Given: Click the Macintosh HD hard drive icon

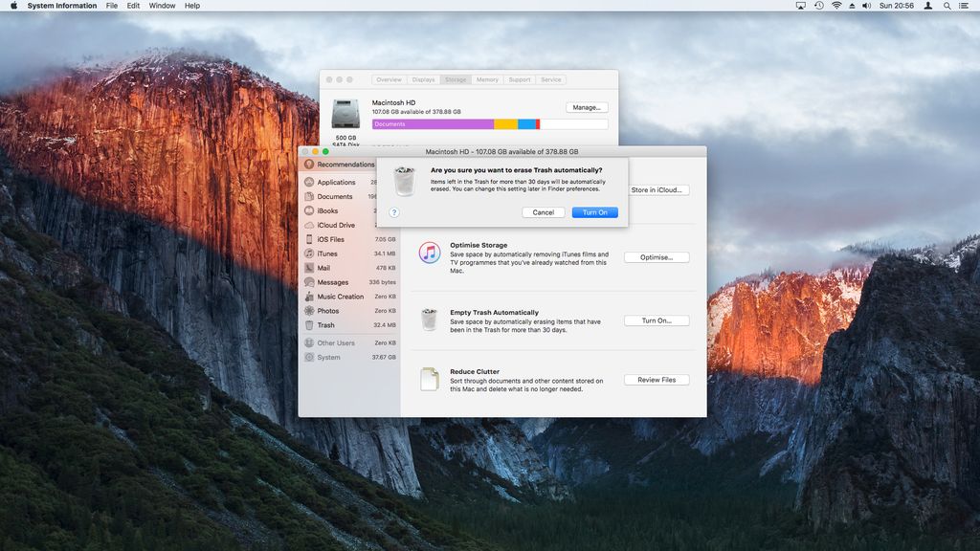Looking at the screenshot, I should point(347,112).
